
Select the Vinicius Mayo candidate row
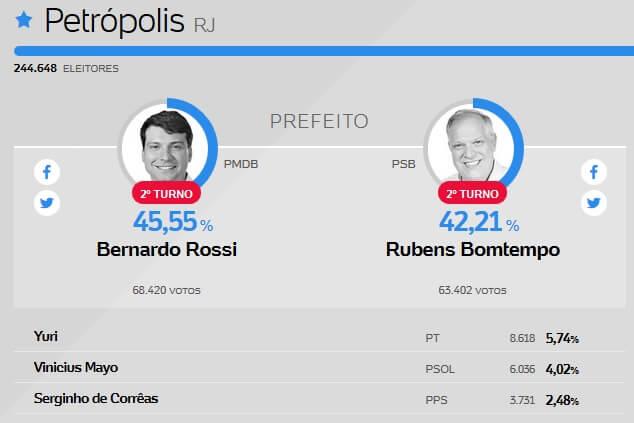[x=320, y=368]
